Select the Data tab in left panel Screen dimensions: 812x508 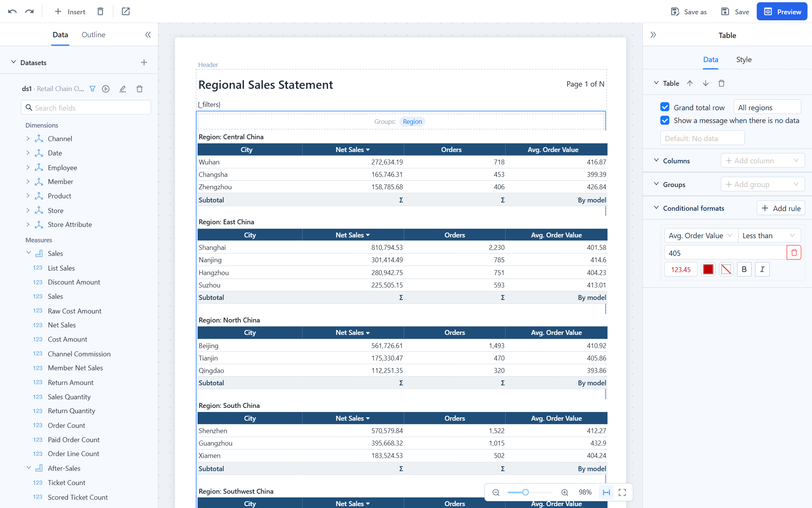pyautogui.click(x=60, y=35)
